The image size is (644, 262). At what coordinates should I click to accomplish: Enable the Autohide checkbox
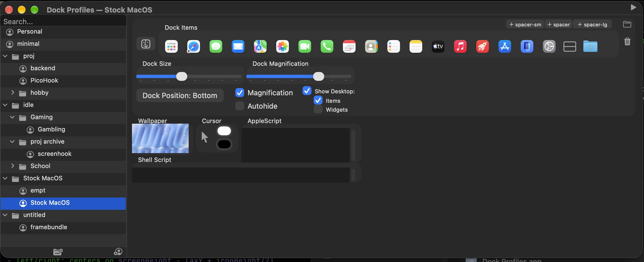point(239,106)
